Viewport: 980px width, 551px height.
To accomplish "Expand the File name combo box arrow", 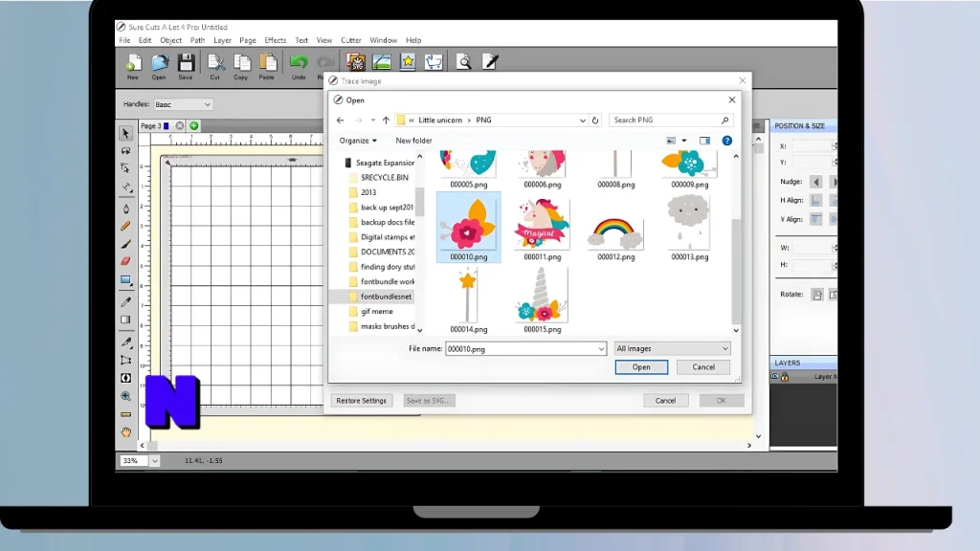I will pos(601,349).
